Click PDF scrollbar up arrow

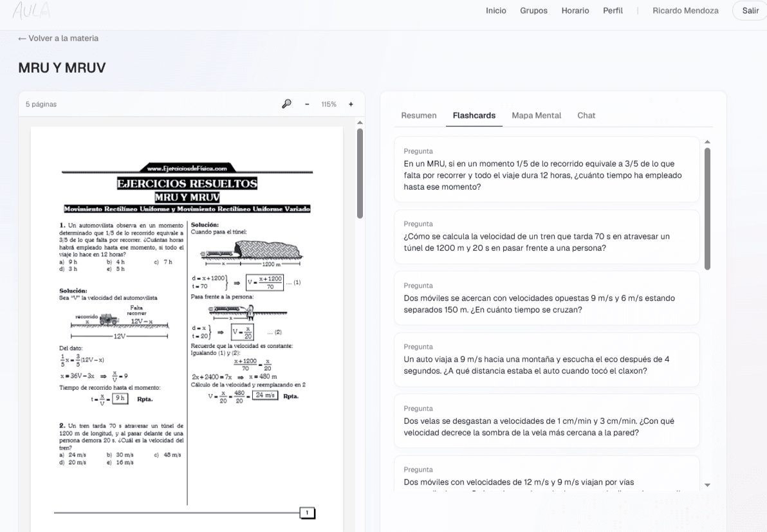coord(360,122)
